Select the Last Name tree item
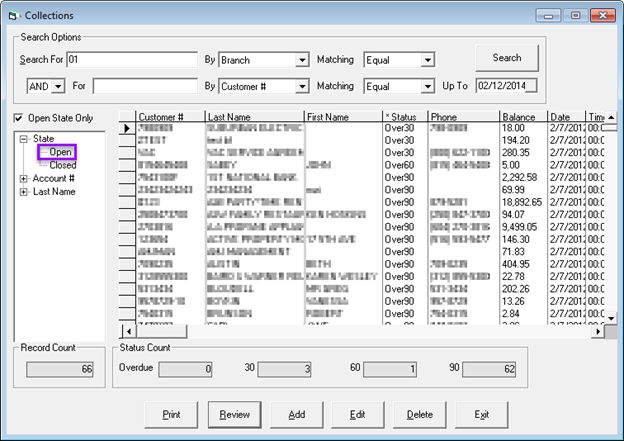The height and width of the screenshot is (441, 624). (x=54, y=192)
